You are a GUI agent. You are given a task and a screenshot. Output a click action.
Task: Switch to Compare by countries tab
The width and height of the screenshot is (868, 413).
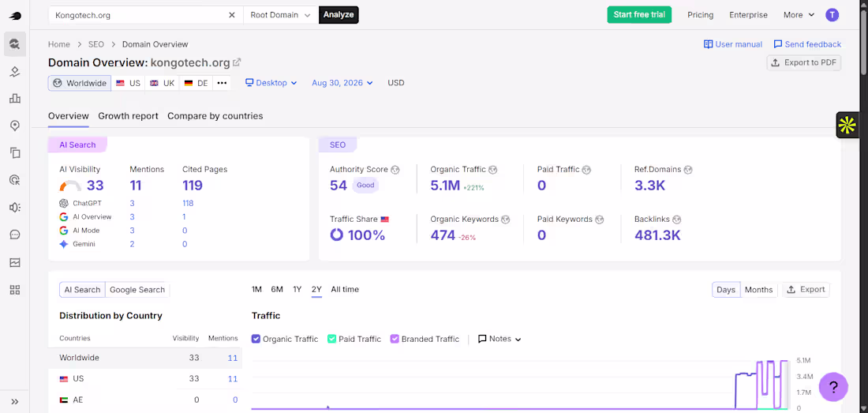click(215, 116)
